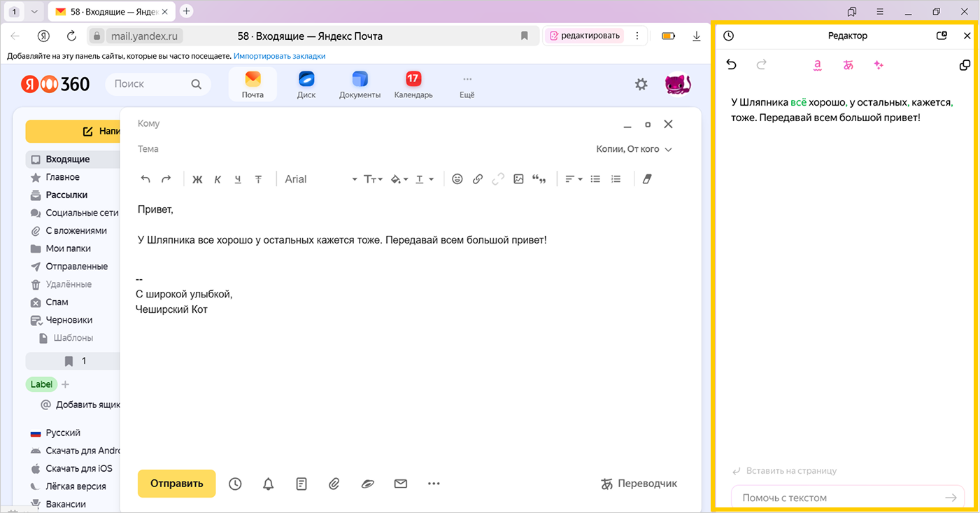Open the reminder bell icon
This screenshot has width=980, height=513.
click(269, 484)
